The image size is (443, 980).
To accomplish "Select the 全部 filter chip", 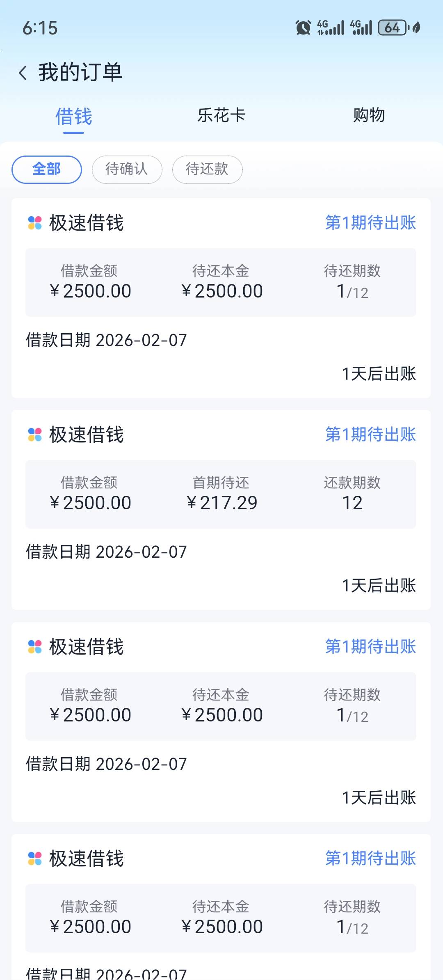I will point(47,169).
